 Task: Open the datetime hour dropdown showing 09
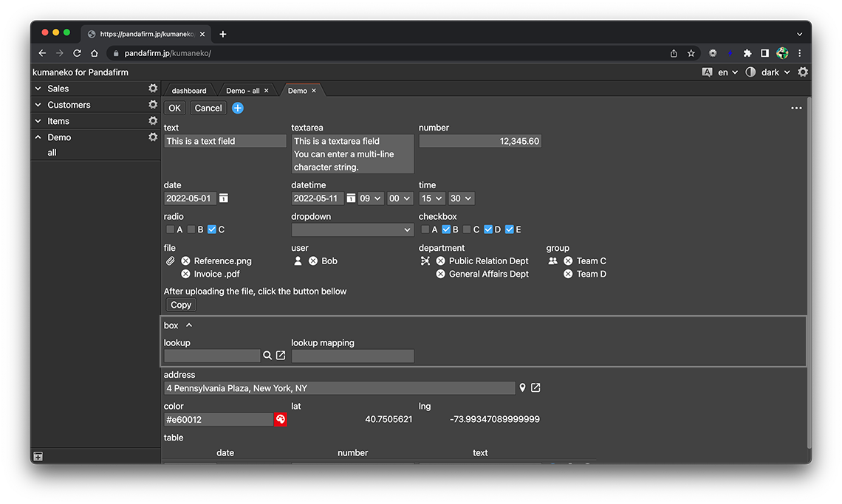[x=370, y=199]
